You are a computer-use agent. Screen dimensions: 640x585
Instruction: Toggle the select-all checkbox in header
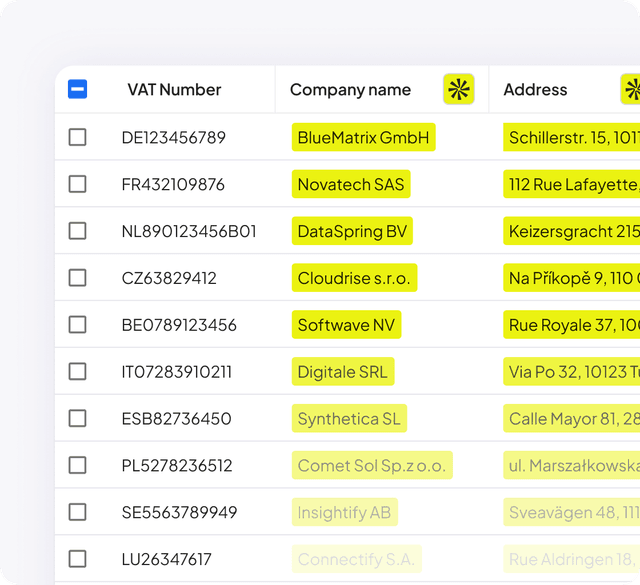(x=77, y=90)
